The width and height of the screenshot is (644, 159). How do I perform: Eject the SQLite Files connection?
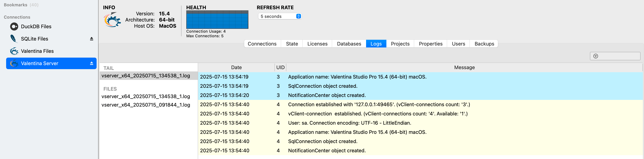pyautogui.click(x=91, y=39)
